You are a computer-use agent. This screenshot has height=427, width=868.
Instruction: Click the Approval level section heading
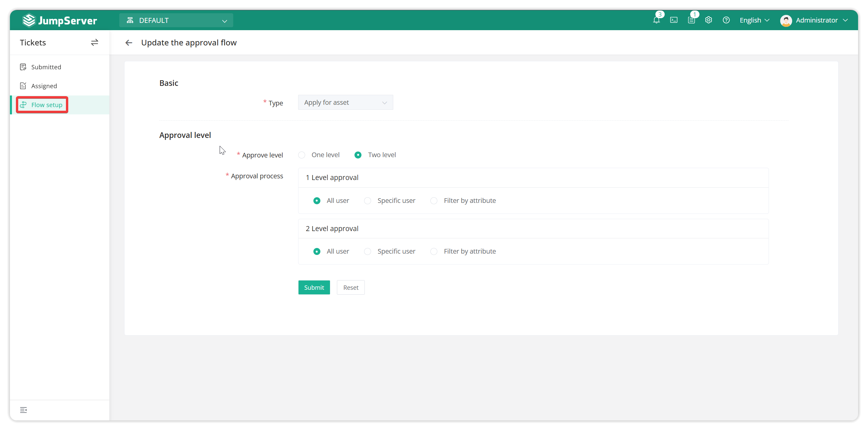click(x=185, y=135)
